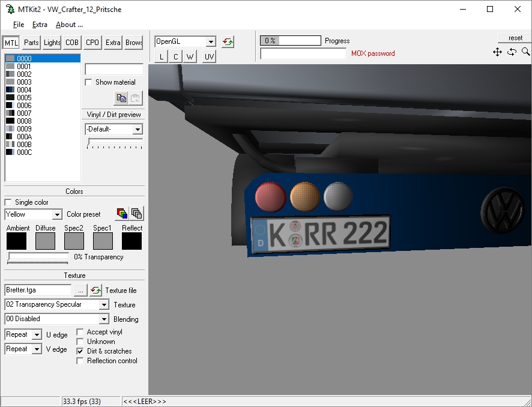Screen dimensions: 532x407
Task: Click the Vinyl / Dirt preview slider
Action: (114, 141)
